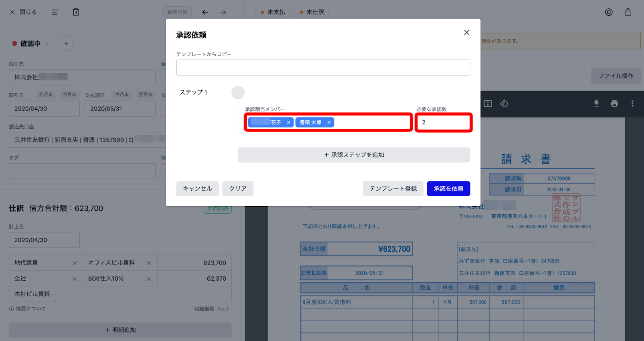Click 承認ステップを追加 button

click(x=354, y=155)
